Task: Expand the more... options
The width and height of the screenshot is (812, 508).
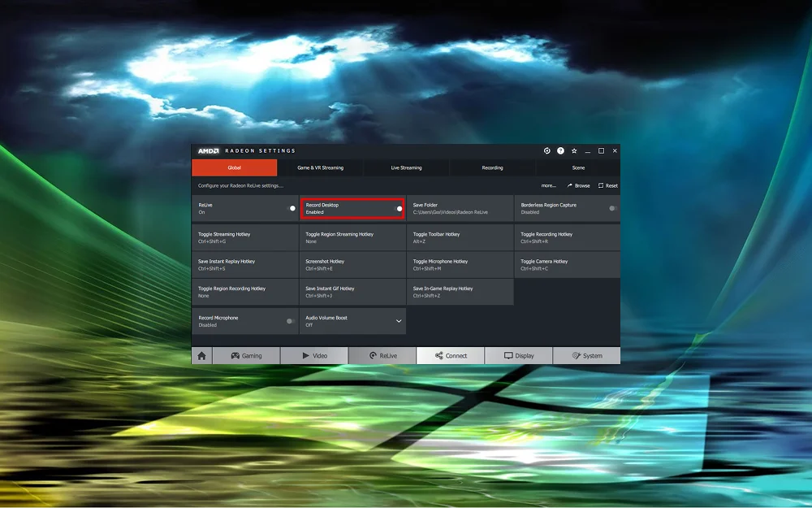Action: (x=550, y=185)
